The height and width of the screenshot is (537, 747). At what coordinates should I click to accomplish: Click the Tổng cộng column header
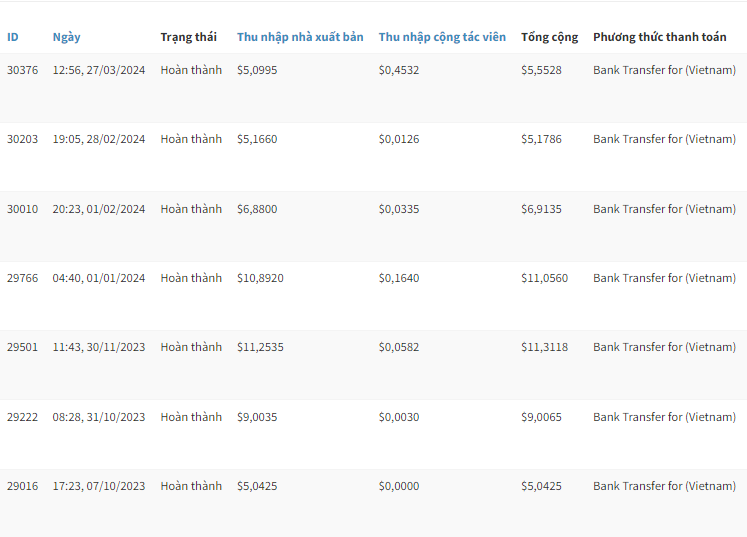pos(549,37)
